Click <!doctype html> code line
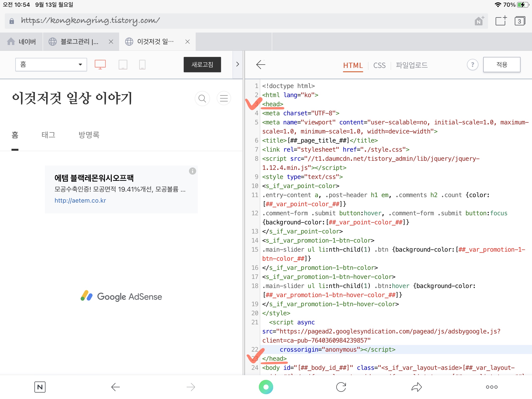The image size is (532, 399). [288, 86]
